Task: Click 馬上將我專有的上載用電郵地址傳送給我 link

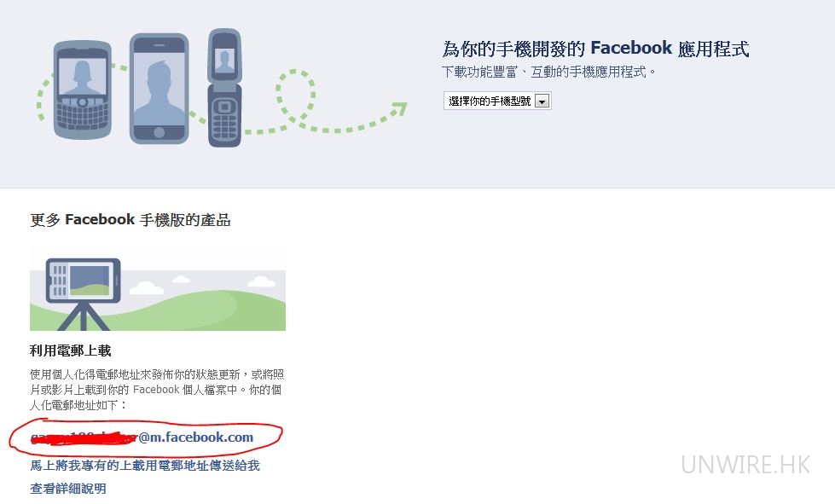Action: (x=145, y=466)
